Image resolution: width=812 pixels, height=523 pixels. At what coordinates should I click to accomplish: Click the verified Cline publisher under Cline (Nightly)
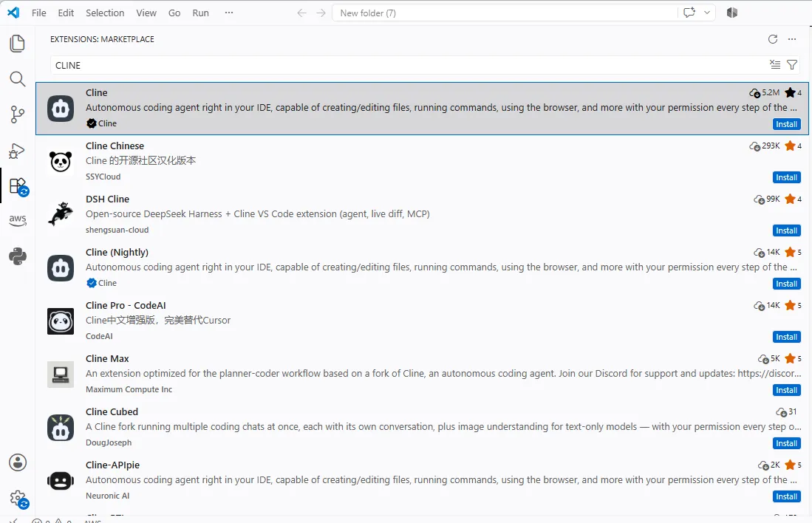(x=102, y=283)
